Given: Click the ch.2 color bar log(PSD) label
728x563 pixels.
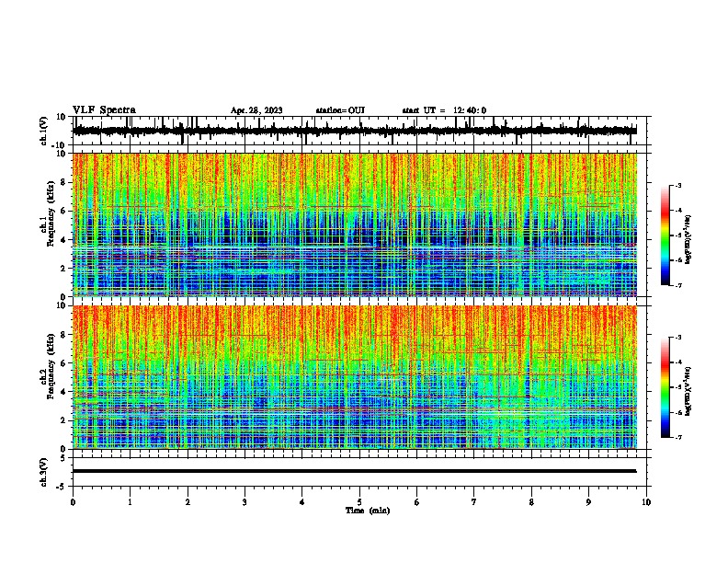Looking at the screenshot, I should pos(688,391).
